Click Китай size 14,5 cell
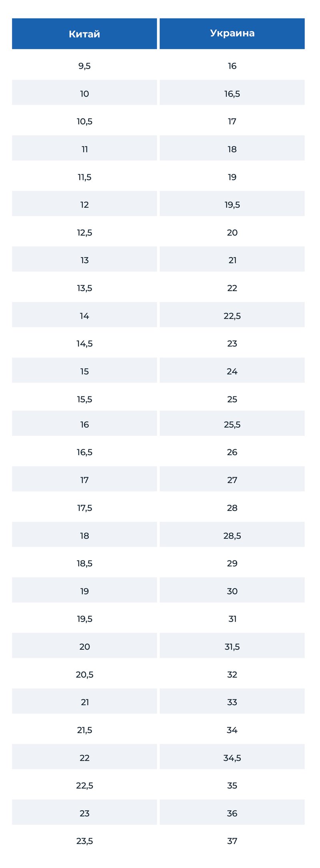This screenshot has width=320, height=868. click(84, 344)
